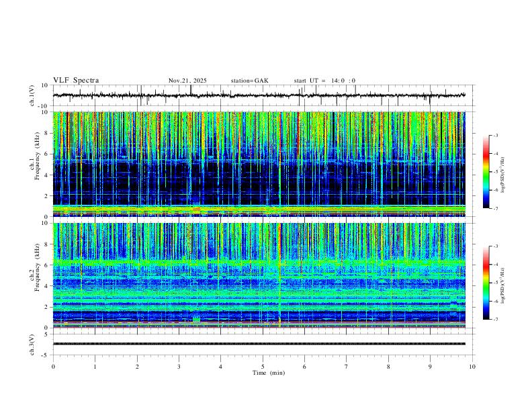Screen dimensions: 532x411
Task: Click the ch.1 'Frequency (kHz)' axis label
Action: coord(37,156)
